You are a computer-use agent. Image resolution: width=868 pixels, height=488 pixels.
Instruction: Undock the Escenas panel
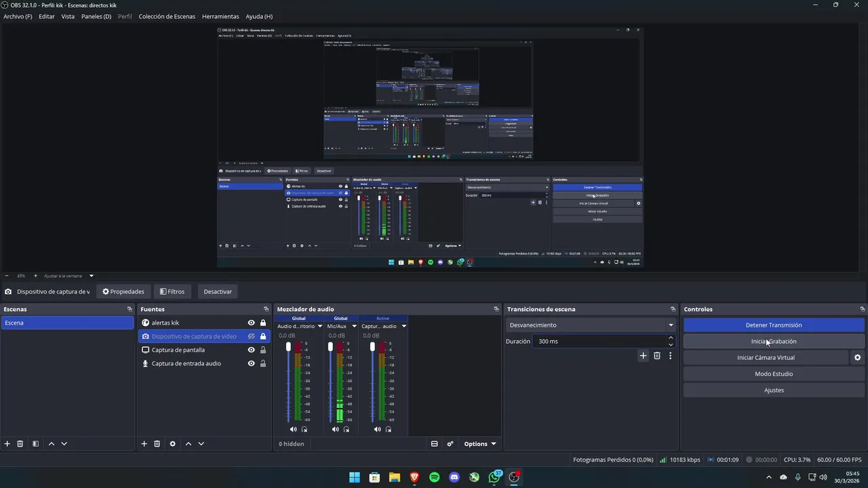point(130,309)
